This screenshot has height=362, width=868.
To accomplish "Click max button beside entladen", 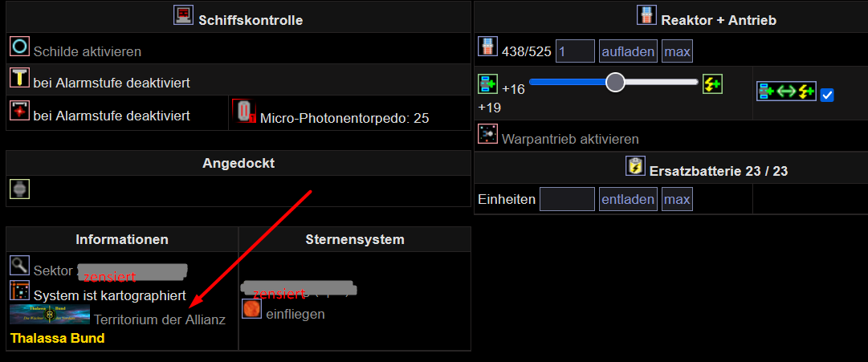I will [677, 199].
